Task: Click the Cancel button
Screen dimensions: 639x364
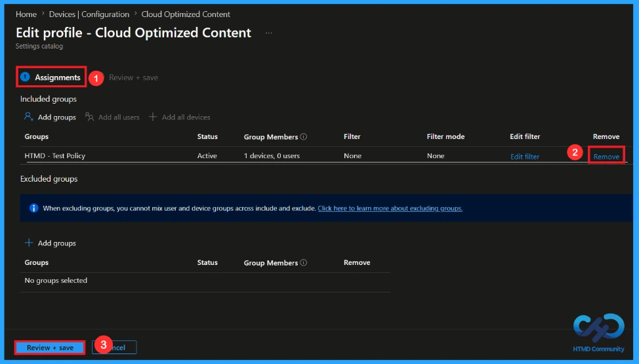Action: 115,348
